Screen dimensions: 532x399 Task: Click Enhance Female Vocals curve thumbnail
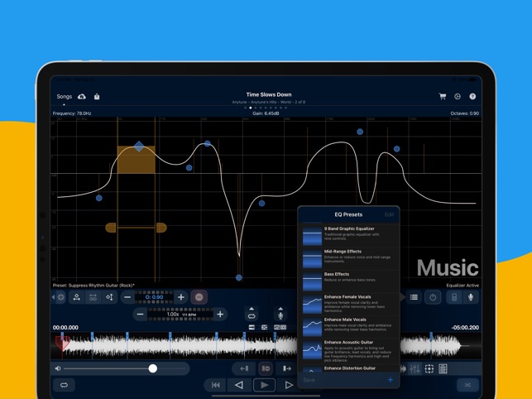[312, 304]
